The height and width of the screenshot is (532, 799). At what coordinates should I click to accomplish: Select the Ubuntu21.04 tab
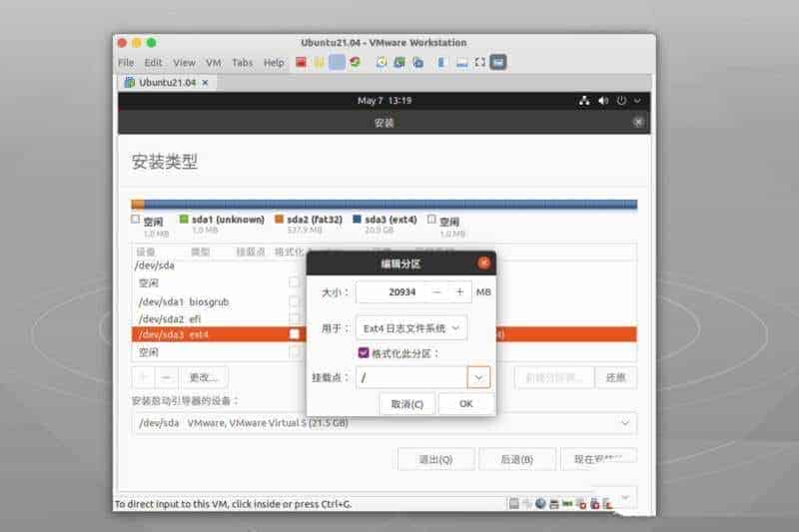pyautogui.click(x=167, y=83)
